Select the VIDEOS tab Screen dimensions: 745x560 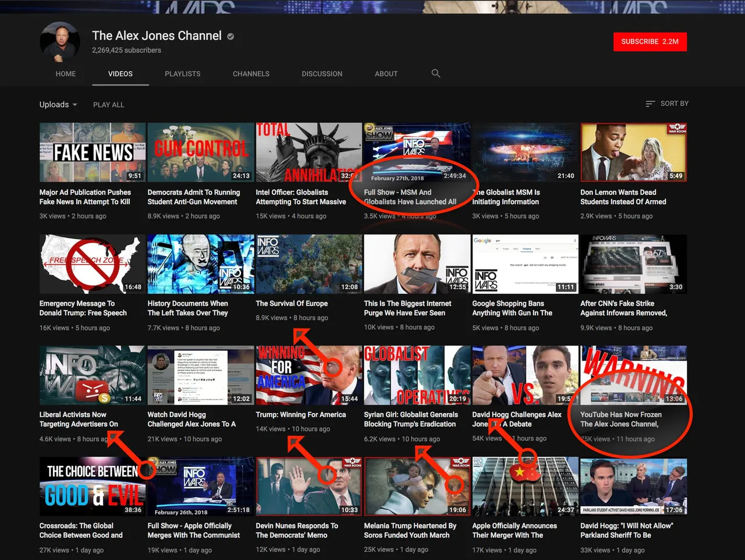click(120, 74)
